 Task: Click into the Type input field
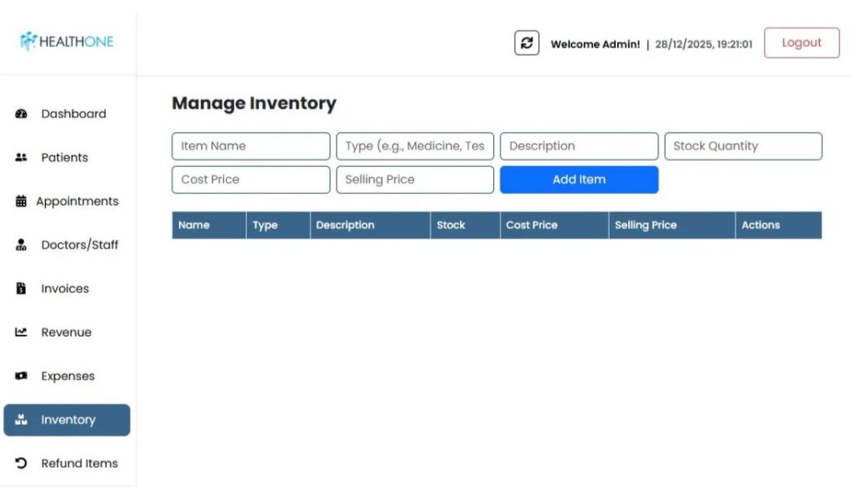pos(415,147)
